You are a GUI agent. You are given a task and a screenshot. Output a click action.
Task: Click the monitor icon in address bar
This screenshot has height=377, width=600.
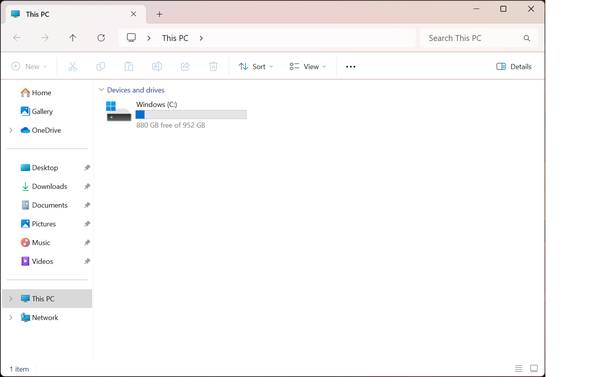click(131, 38)
